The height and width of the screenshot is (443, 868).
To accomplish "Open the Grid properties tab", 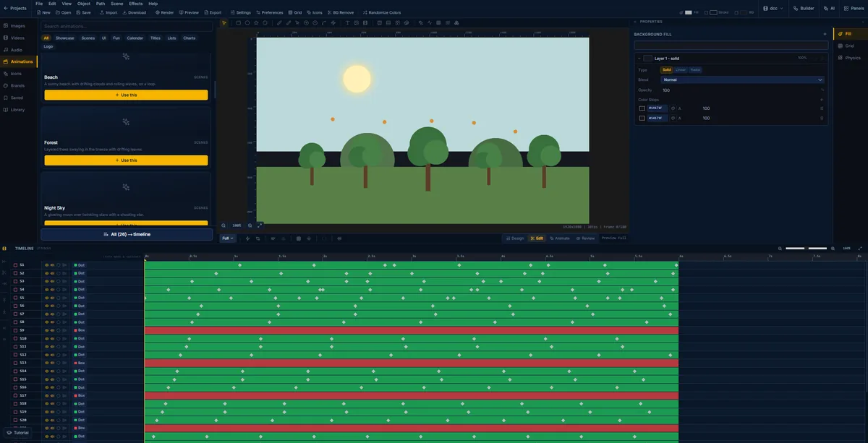I will [850, 46].
